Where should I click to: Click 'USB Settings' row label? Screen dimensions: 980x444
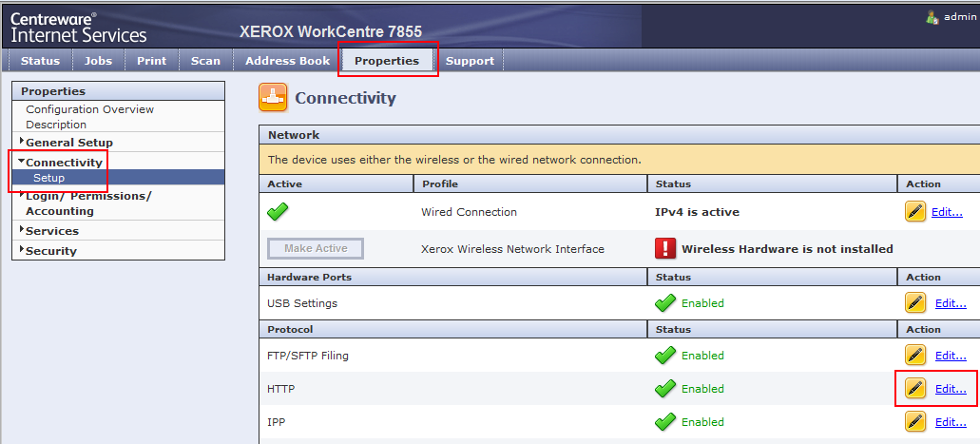302,303
